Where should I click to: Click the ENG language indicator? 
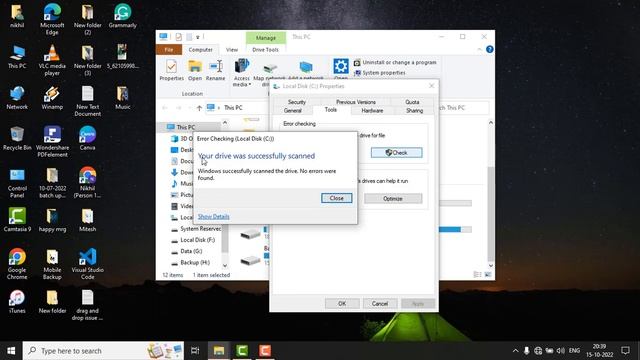click(x=574, y=351)
